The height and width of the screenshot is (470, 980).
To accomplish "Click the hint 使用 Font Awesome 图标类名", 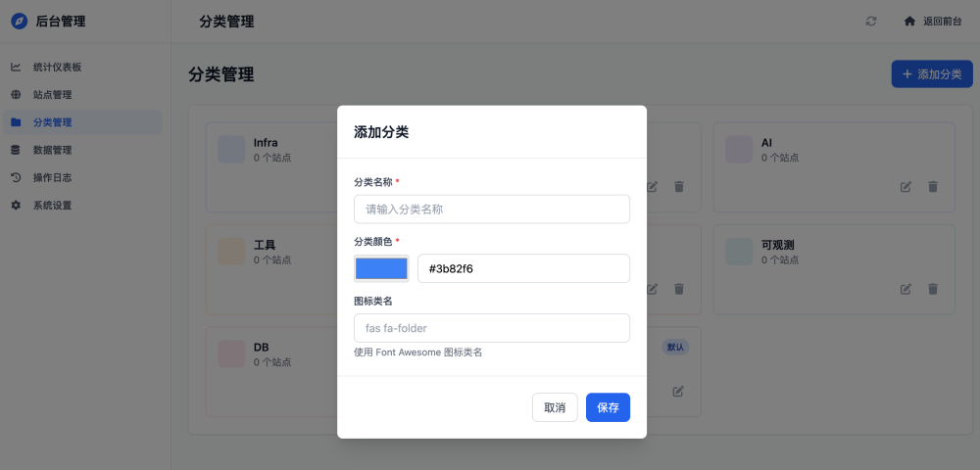I will 418,352.
